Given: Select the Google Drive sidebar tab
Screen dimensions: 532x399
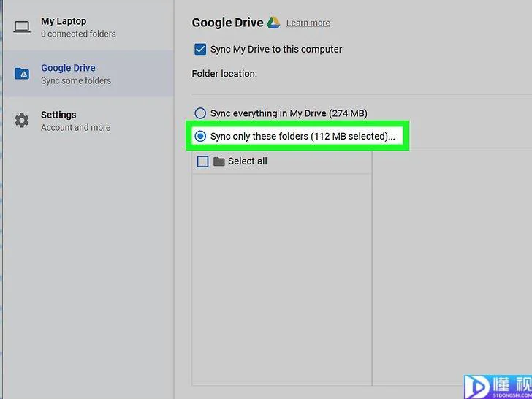Looking at the screenshot, I should pos(88,74).
